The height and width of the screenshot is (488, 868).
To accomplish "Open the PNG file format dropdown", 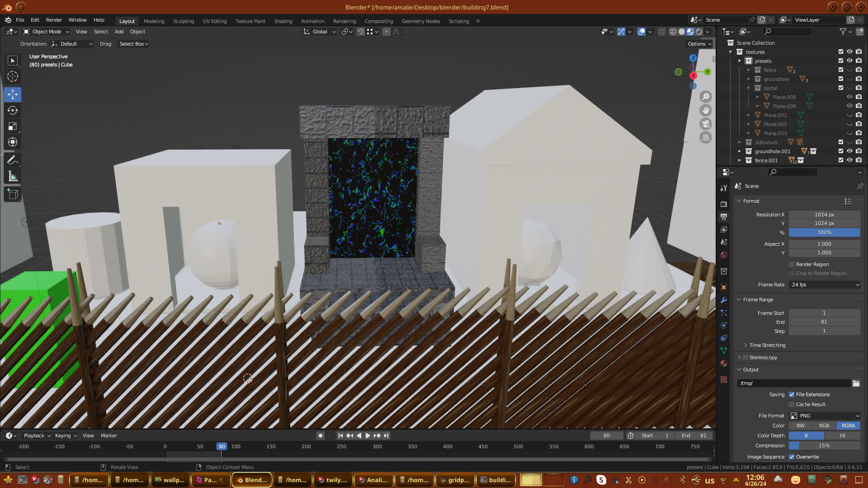I will coord(824,416).
